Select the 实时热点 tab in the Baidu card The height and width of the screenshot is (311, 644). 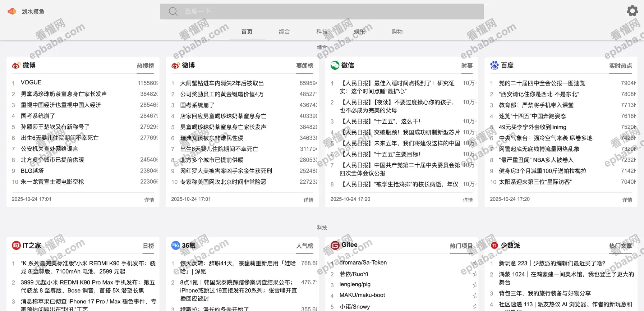(x=621, y=66)
